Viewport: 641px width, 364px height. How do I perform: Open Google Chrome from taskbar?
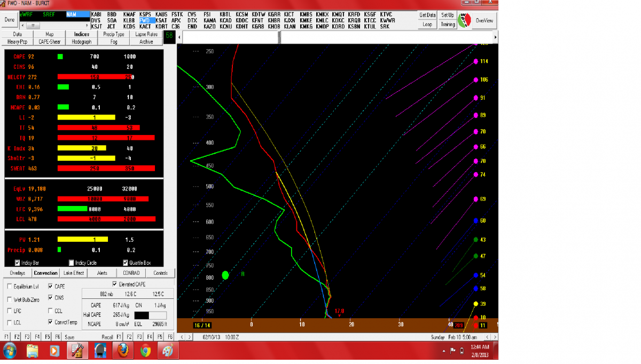tap(145, 351)
